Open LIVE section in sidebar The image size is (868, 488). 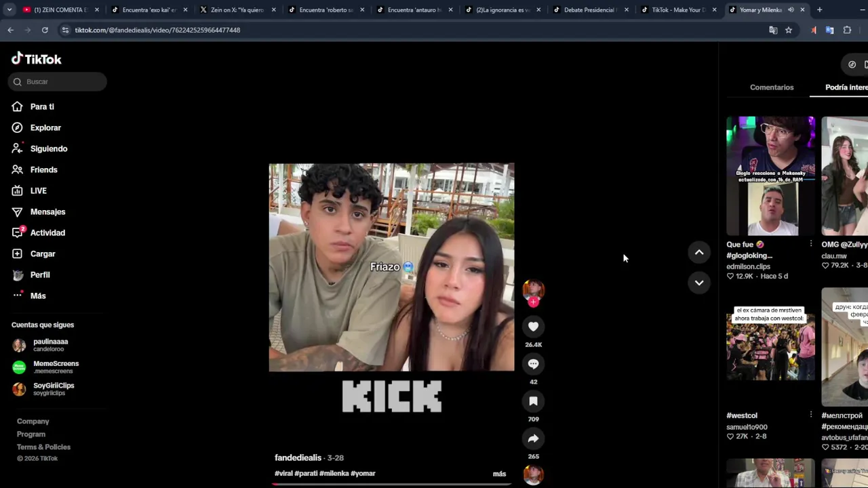coord(38,190)
